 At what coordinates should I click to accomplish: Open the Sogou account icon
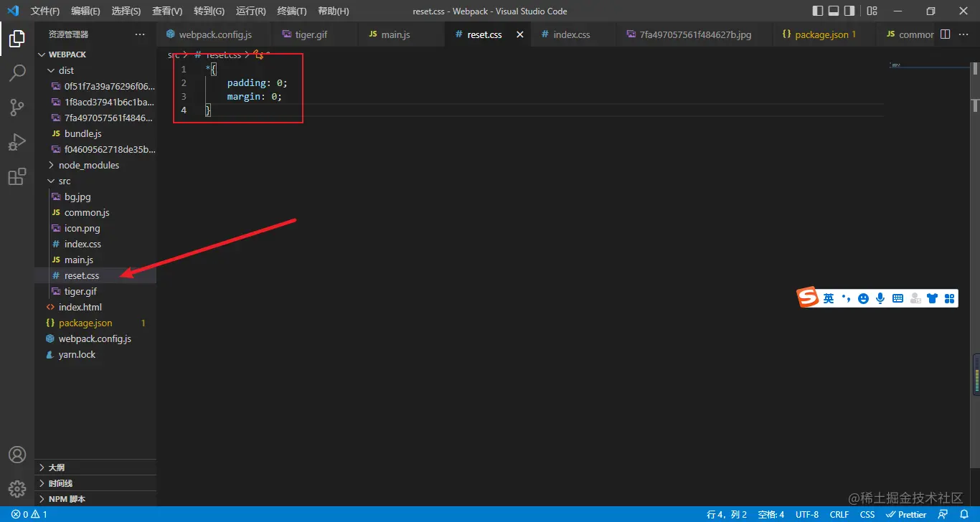[x=915, y=298]
